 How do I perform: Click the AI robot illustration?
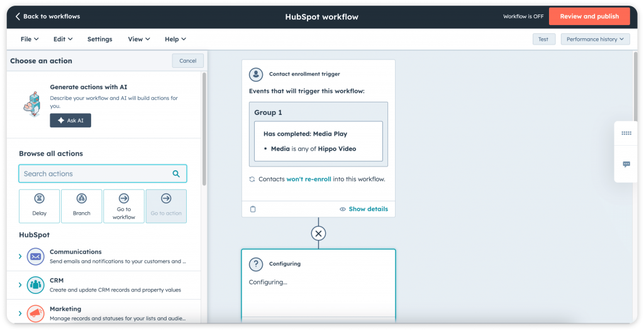point(32,104)
